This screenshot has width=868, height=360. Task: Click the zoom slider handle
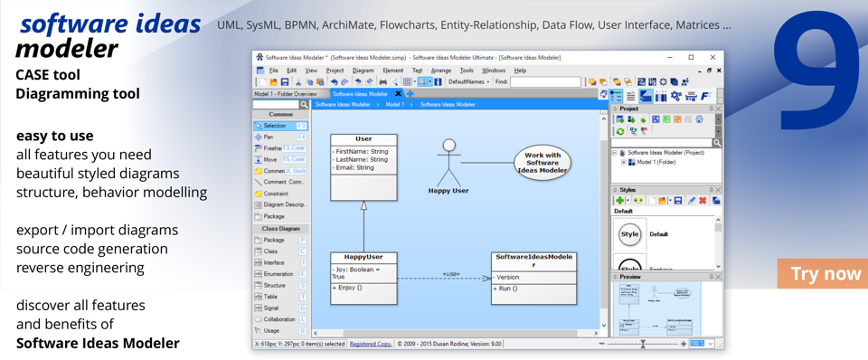coord(643,344)
